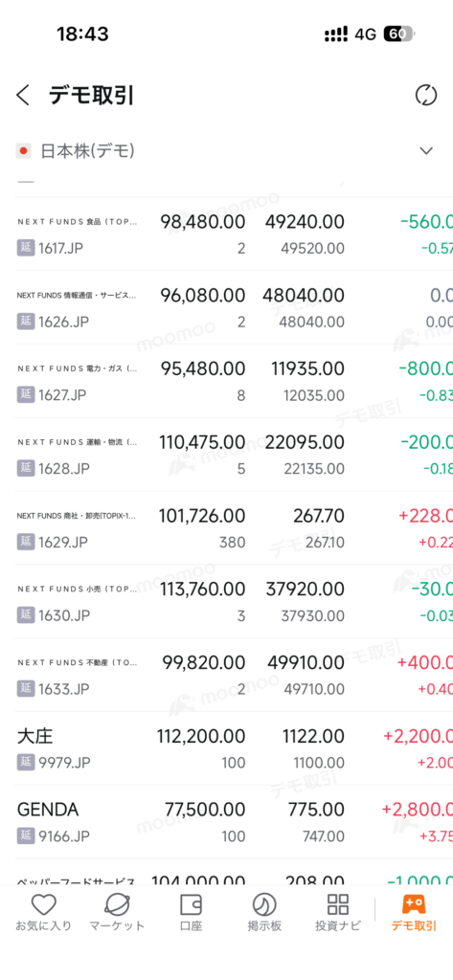
Task: Tap the back arrow icon
Action: click(23, 96)
